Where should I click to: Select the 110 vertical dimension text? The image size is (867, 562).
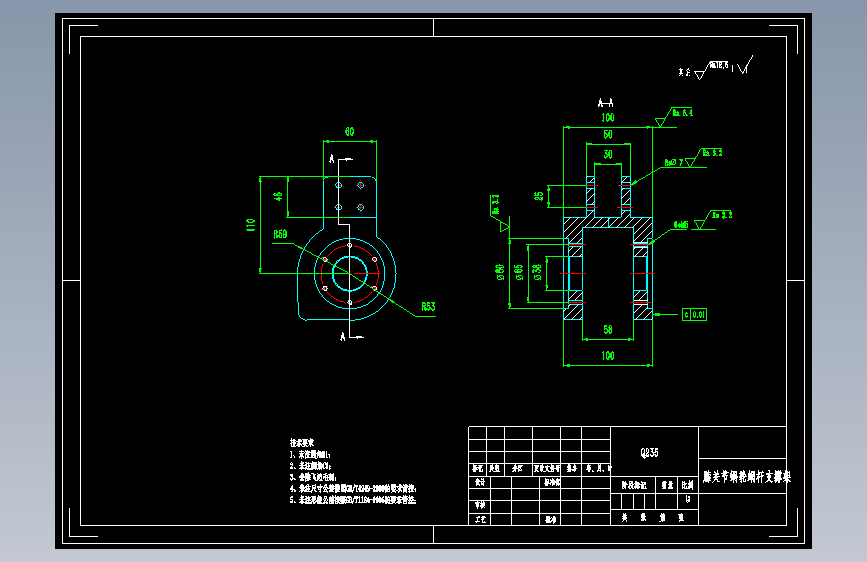(251, 225)
